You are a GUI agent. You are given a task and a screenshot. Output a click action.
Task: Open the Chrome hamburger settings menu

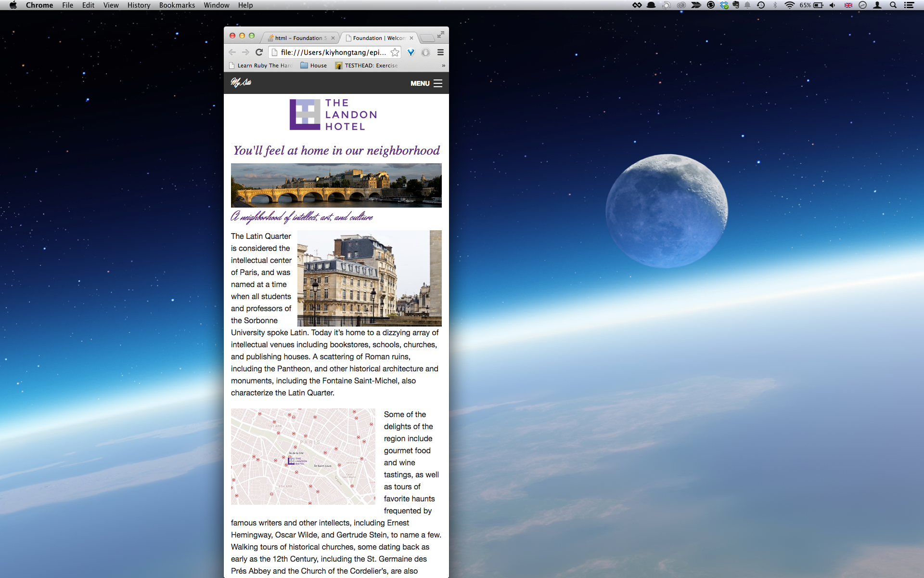[440, 52]
